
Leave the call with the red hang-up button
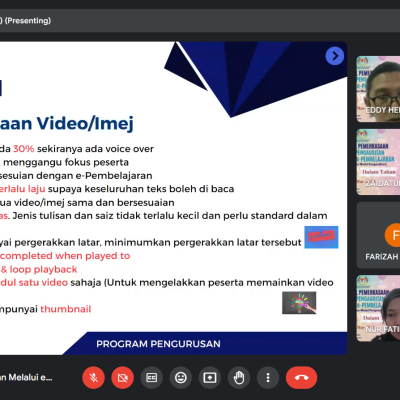pyautogui.click(x=301, y=378)
